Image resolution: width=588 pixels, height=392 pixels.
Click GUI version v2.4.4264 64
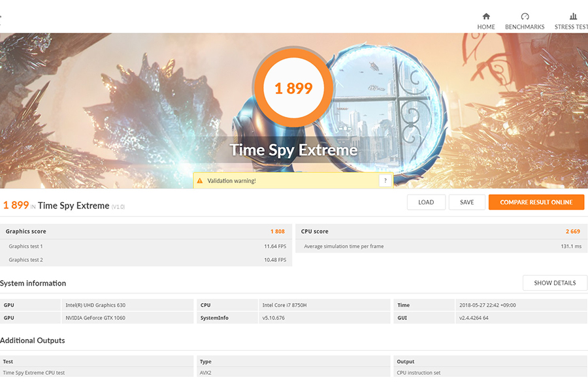tap(521, 318)
